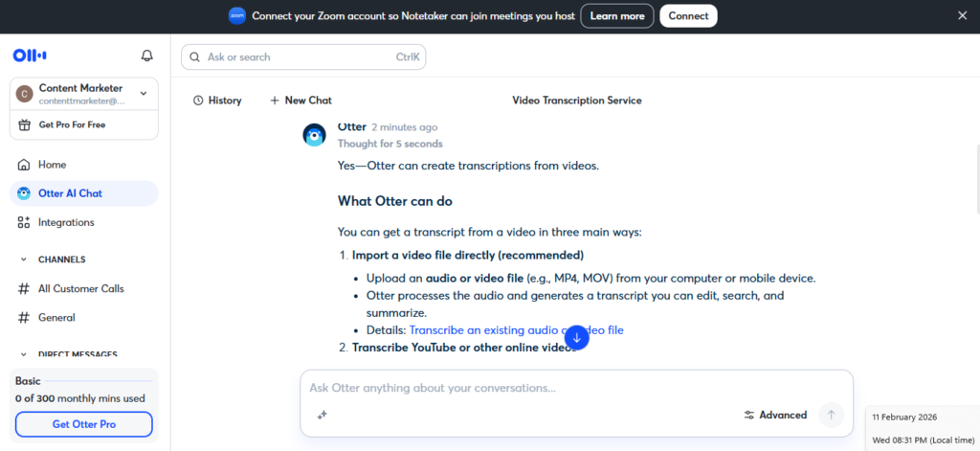
Task: Click Video Transcription Service chat title
Action: 577,101
